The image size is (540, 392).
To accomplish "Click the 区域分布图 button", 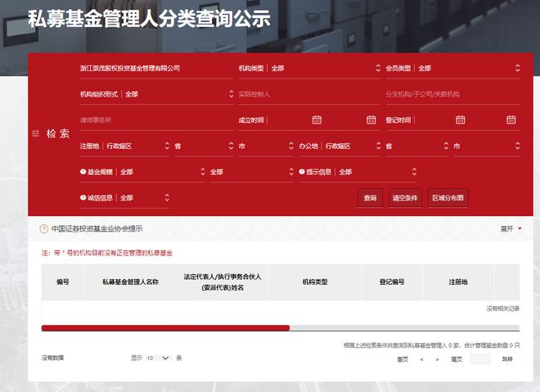I will (448, 198).
